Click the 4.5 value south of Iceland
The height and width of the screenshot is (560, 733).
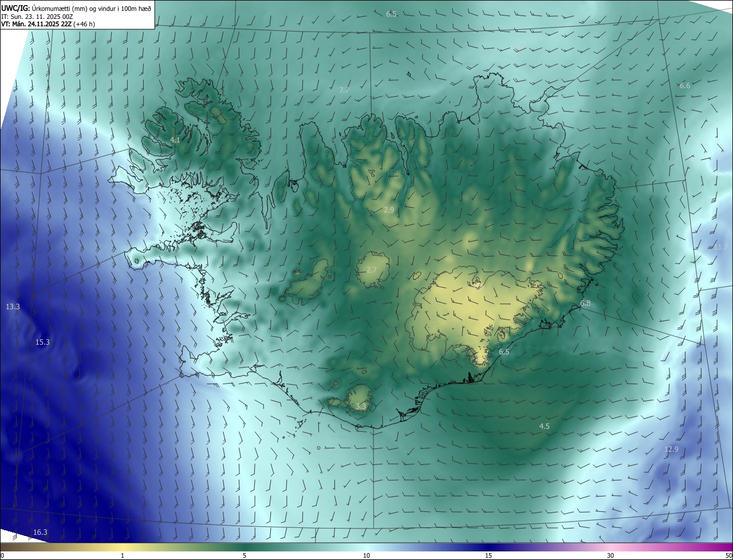tap(545, 427)
